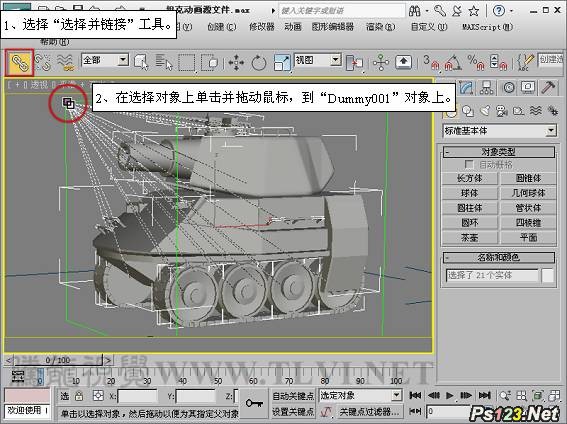
Task: Click the Play Animation button
Action: point(449,395)
